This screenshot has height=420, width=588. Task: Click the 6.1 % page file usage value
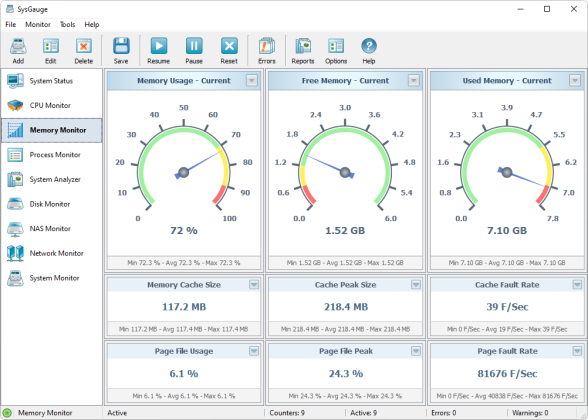tap(184, 374)
